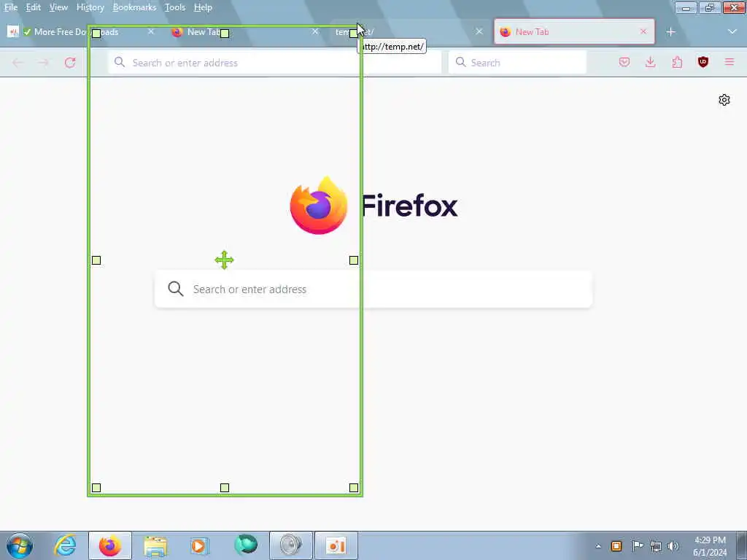Open the Tools menu

tap(175, 7)
